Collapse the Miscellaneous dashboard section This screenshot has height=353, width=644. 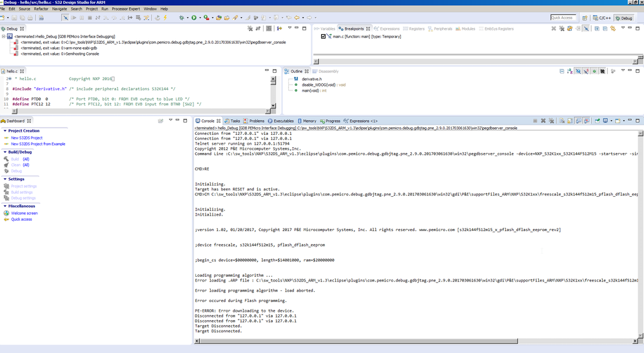point(5,206)
